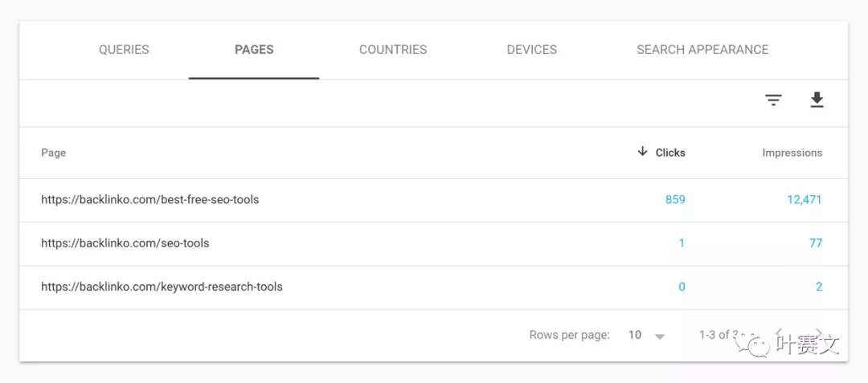The width and height of the screenshot is (868, 383).
Task: Open the Search Appearance tab
Action: (x=702, y=50)
